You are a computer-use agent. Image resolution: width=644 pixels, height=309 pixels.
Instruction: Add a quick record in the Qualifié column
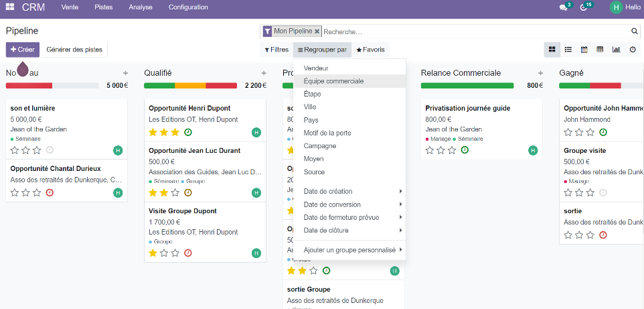coord(264,73)
